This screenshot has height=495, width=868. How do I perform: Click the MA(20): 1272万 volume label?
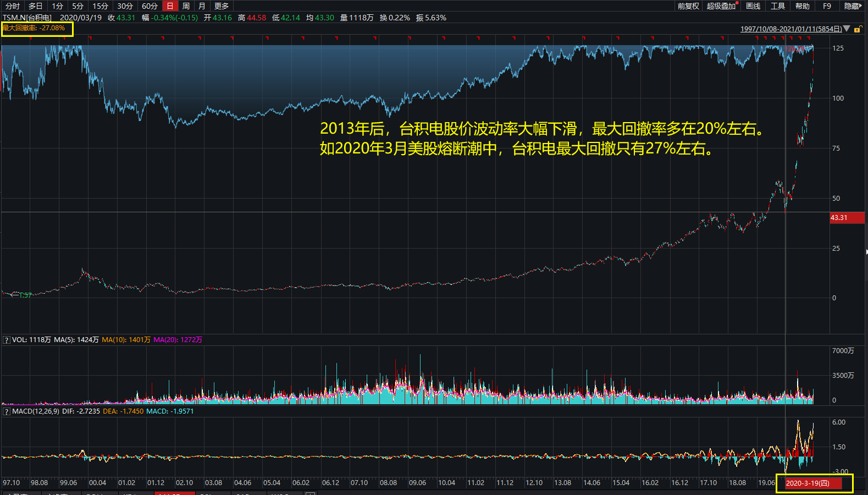[x=178, y=340]
